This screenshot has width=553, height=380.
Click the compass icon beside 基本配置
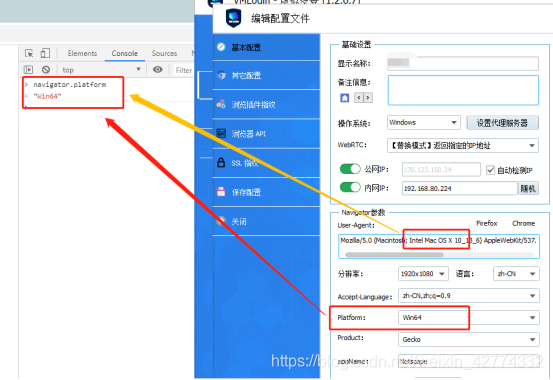point(221,47)
